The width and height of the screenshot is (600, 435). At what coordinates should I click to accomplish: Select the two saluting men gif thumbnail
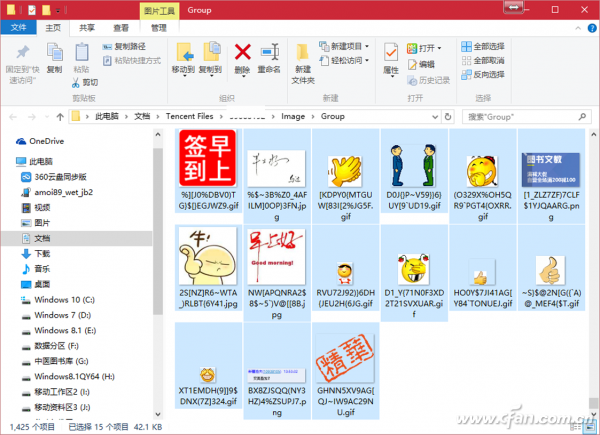point(414,165)
